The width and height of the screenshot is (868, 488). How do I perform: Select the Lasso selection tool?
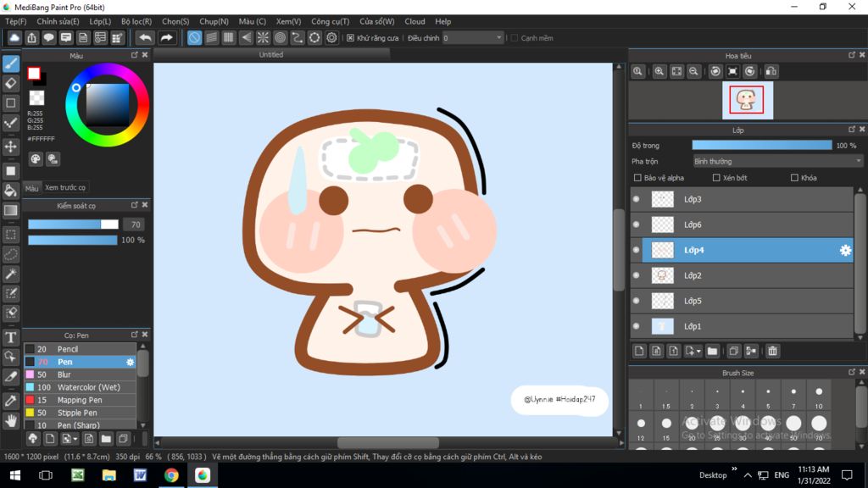coord(10,254)
